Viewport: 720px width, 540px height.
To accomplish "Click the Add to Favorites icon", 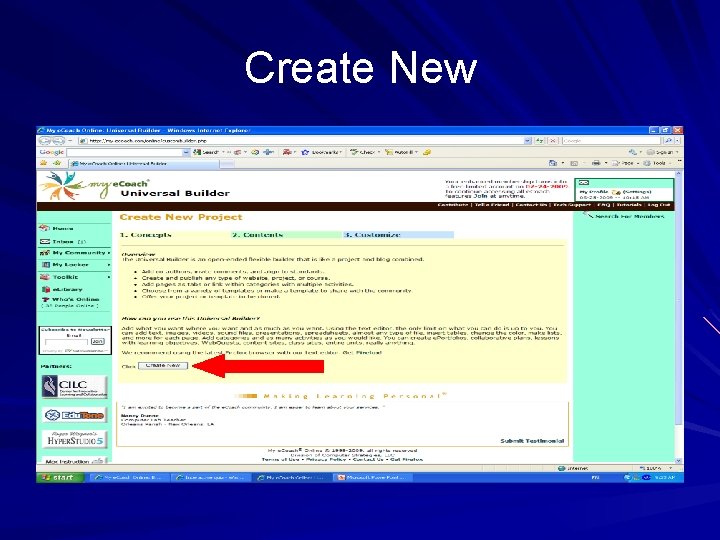I will pos(57,163).
